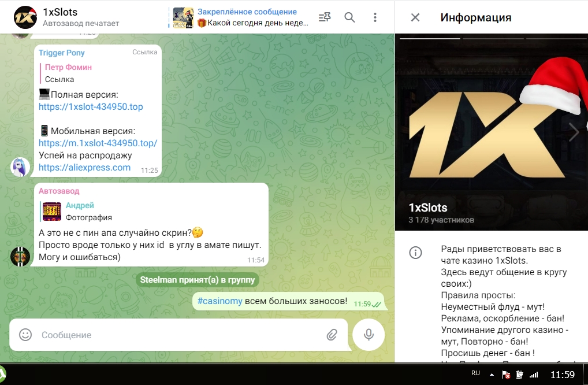Select the first photo indicator segment

click(430, 38)
